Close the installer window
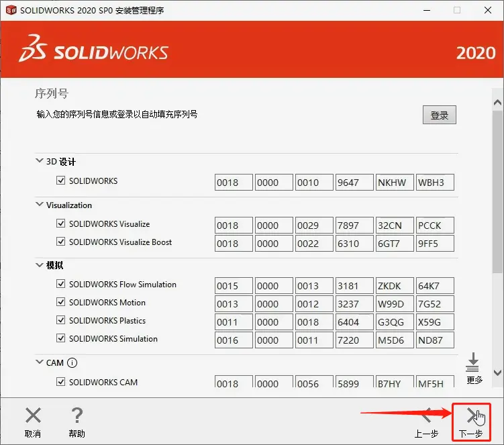Screen dimensions: 504x445 (488, 10)
